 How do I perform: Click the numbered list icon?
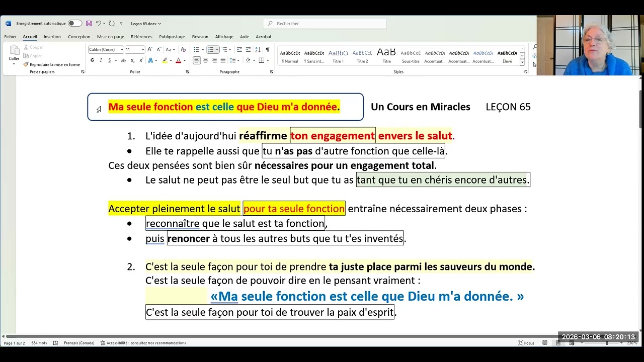(x=210, y=49)
